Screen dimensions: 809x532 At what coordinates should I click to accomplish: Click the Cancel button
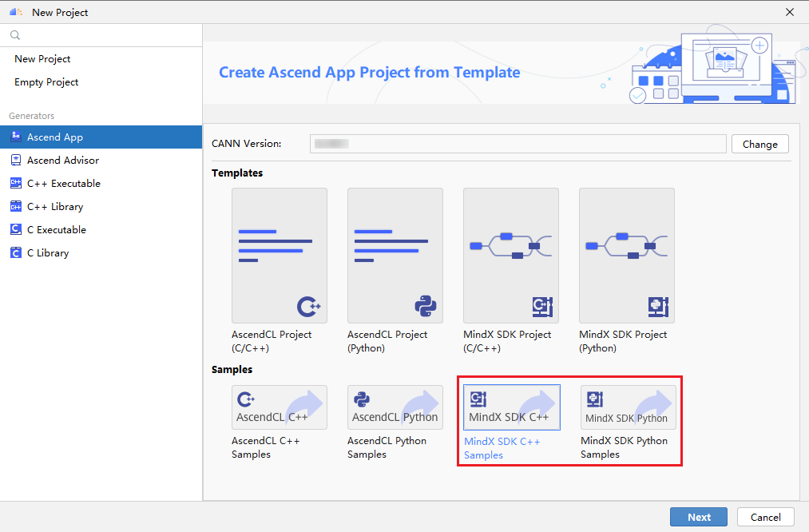pyautogui.click(x=765, y=517)
